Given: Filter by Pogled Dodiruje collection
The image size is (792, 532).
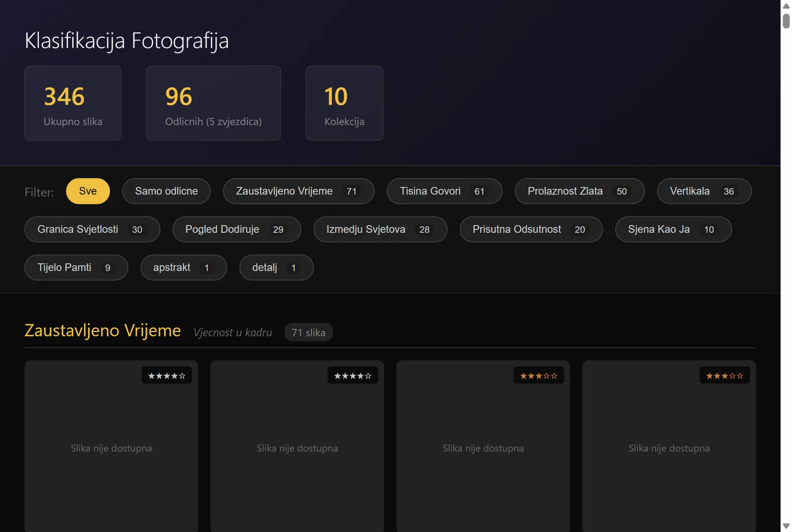Looking at the screenshot, I should coord(237,229).
